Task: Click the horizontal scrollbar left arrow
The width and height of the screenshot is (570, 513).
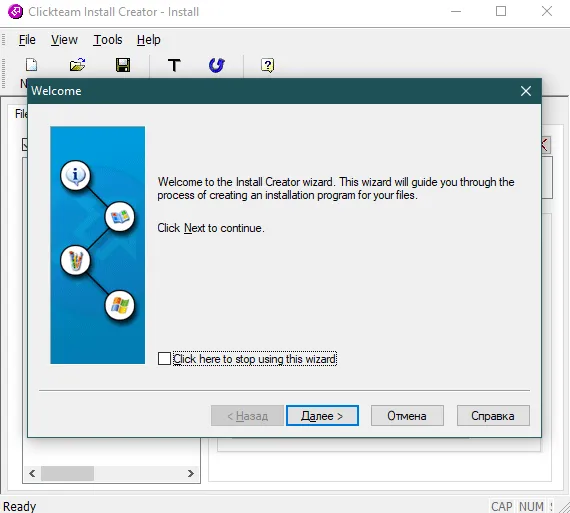Action: (x=32, y=473)
